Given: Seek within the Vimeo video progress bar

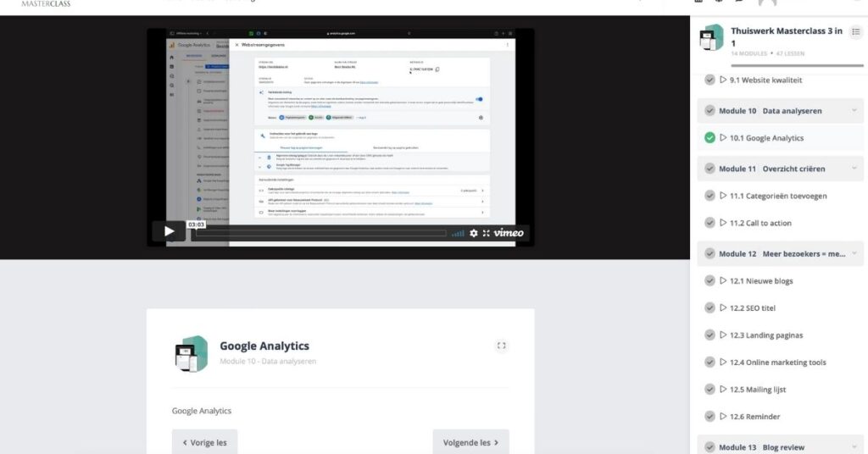Looking at the screenshot, I should pyautogui.click(x=320, y=234).
